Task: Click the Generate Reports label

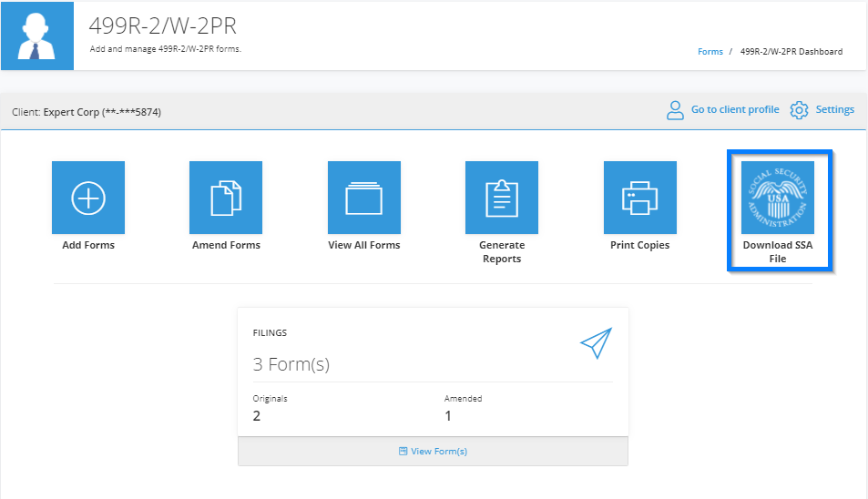Action: (502, 251)
